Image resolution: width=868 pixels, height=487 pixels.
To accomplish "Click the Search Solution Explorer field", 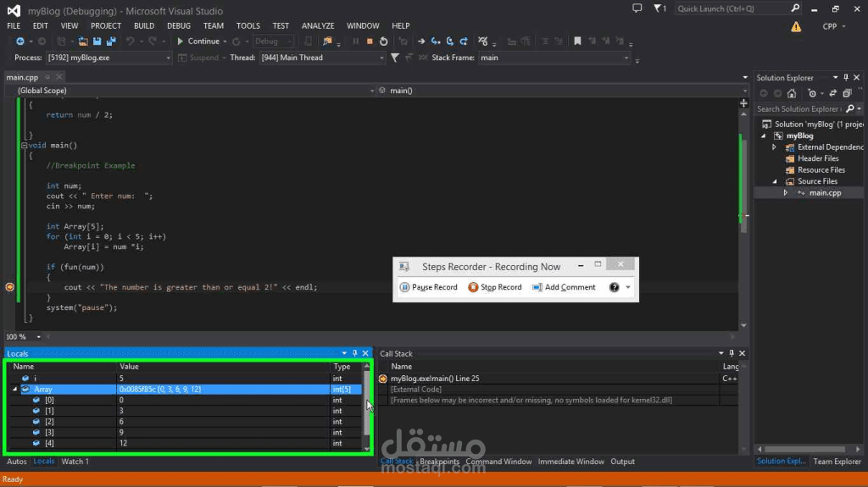I will pyautogui.click(x=798, y=109).
